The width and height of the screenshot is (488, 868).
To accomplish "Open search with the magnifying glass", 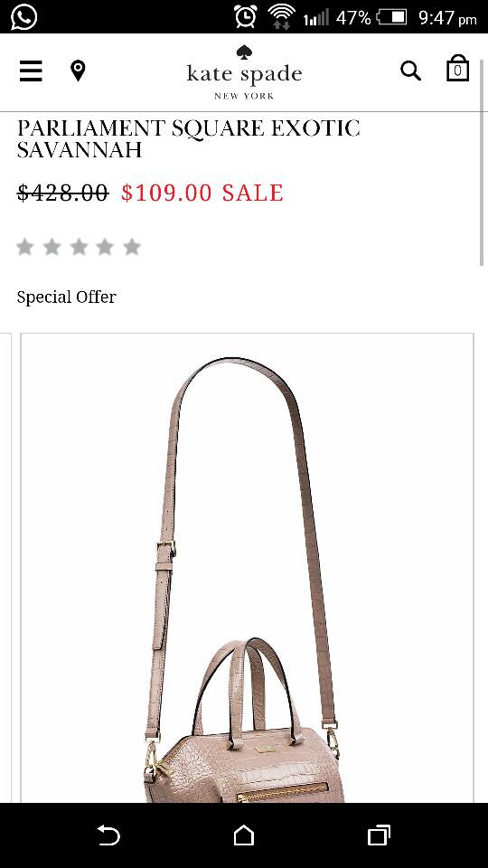I will (410, 71).
